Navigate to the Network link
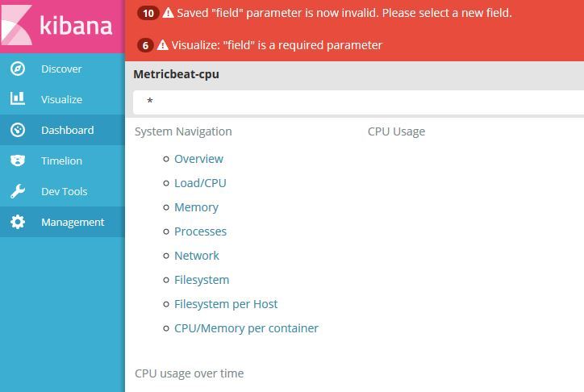The height and width of the screenshot is (392, 584). [197, 256]
